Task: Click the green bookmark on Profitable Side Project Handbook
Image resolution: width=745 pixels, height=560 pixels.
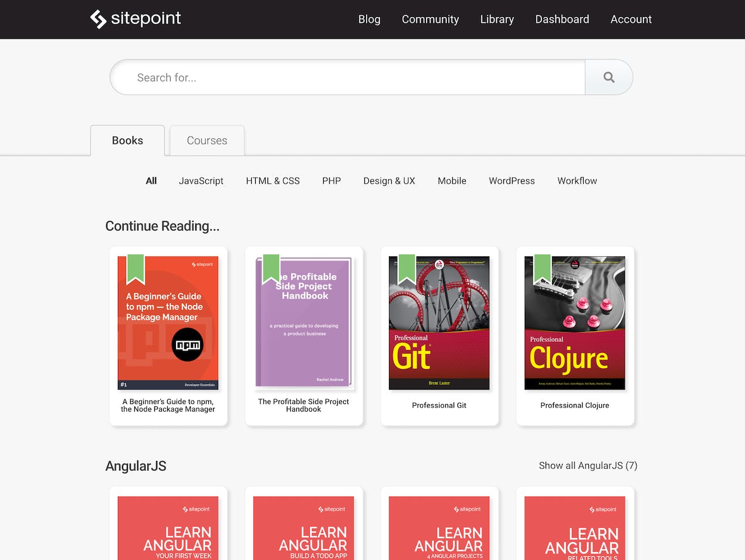Action: 272,269
